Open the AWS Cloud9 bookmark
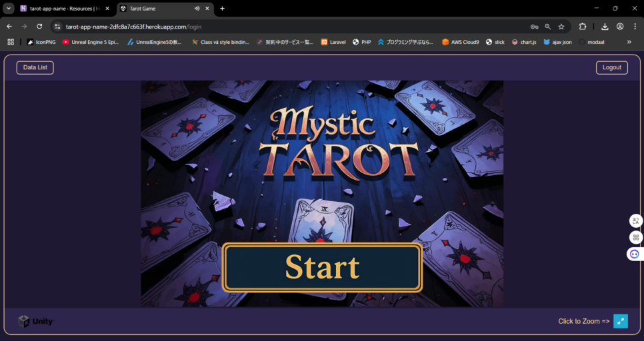Viewport: 644px width, 341px height. click(x=460, y=42)
